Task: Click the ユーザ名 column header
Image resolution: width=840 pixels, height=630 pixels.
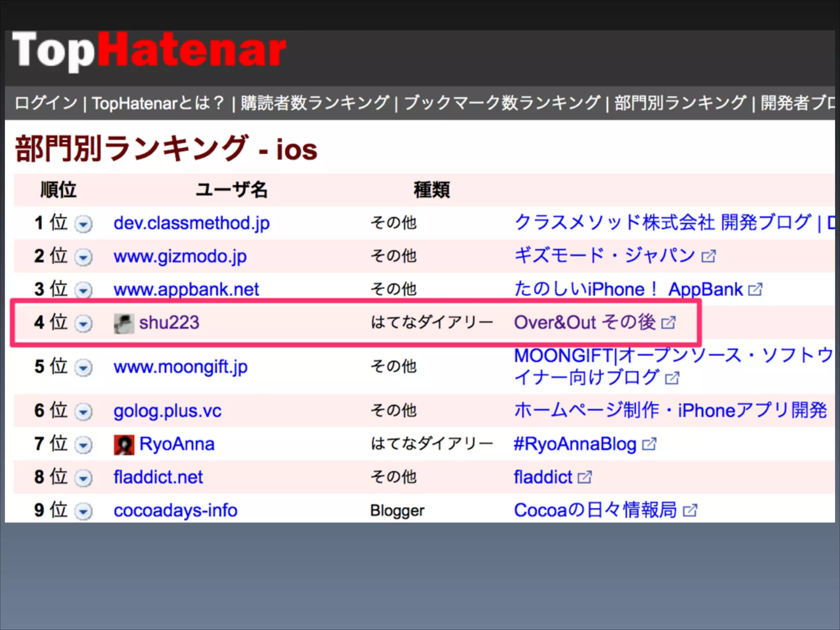Action: 232,190
